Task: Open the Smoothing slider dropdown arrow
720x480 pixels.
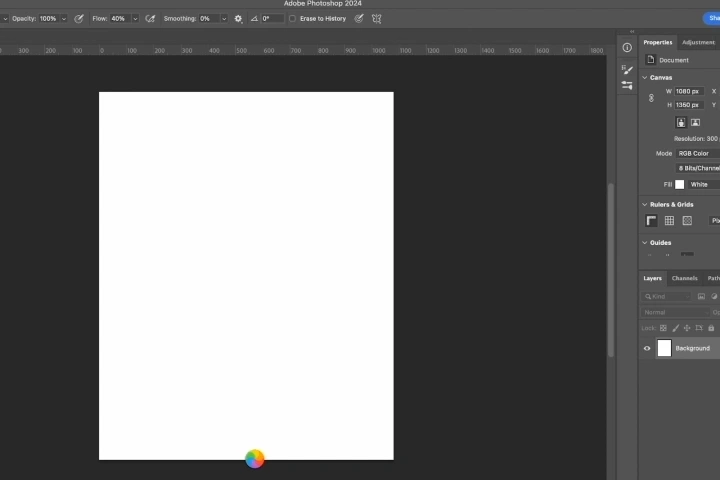Action: (x=224, y=19)
